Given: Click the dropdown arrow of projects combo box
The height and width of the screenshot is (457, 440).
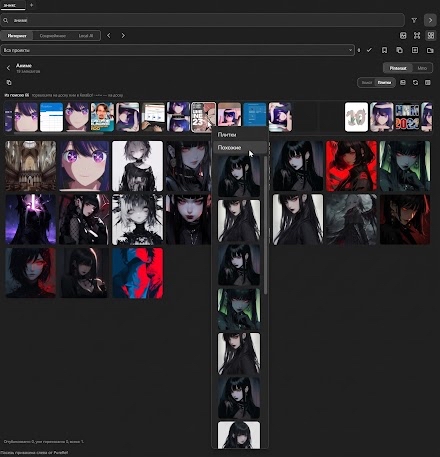Looking at the screenshot, I should pyautogui.click(x=350, y=50).
